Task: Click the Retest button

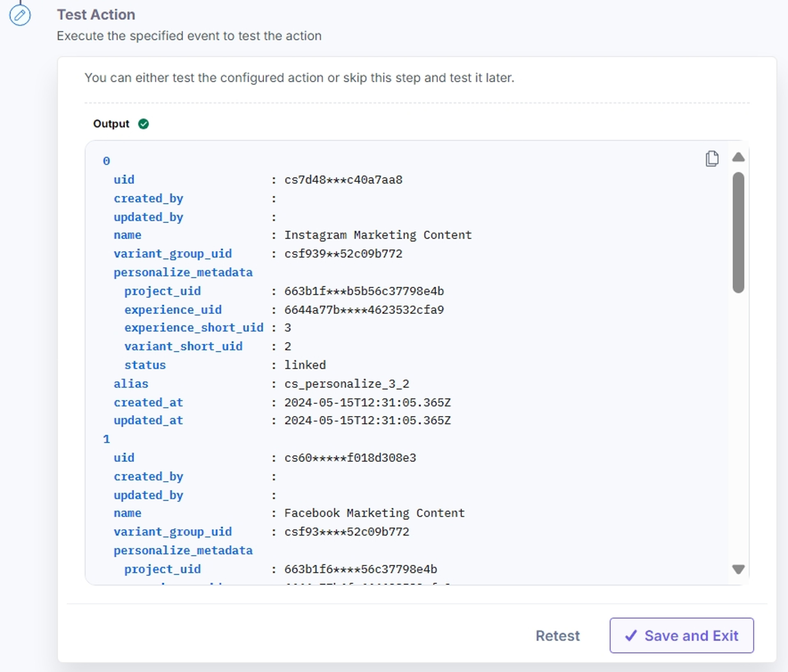Action: point(558,635)
